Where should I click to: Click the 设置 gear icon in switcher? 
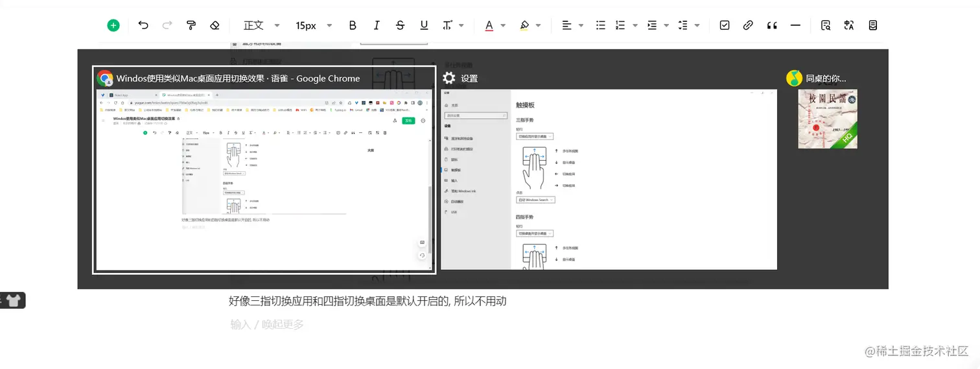pos(449,78)
